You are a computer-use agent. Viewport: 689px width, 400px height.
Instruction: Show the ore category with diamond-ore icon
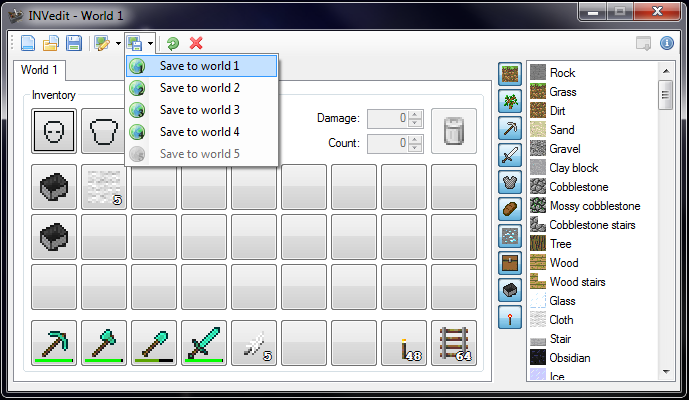[x=510, y=236]
